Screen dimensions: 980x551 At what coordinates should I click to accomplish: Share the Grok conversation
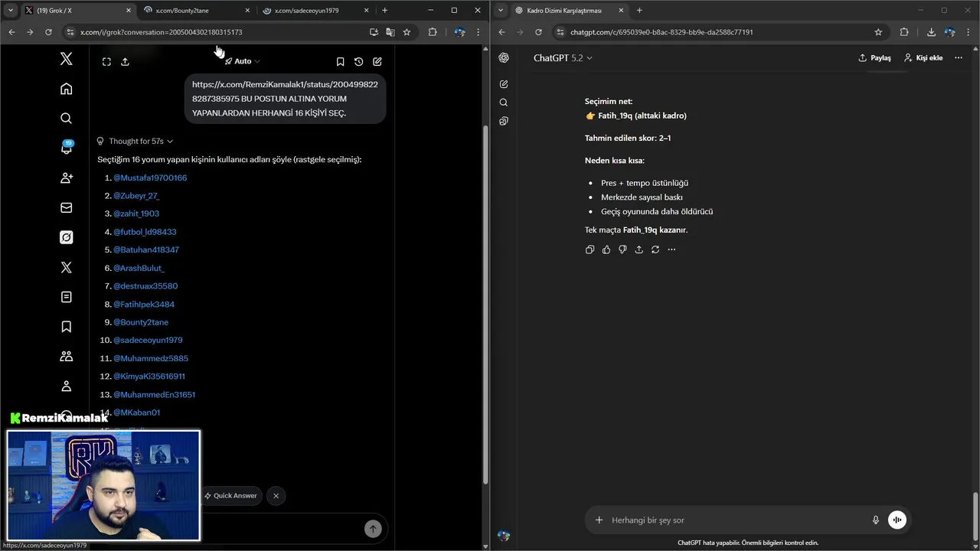click(126, 61)
